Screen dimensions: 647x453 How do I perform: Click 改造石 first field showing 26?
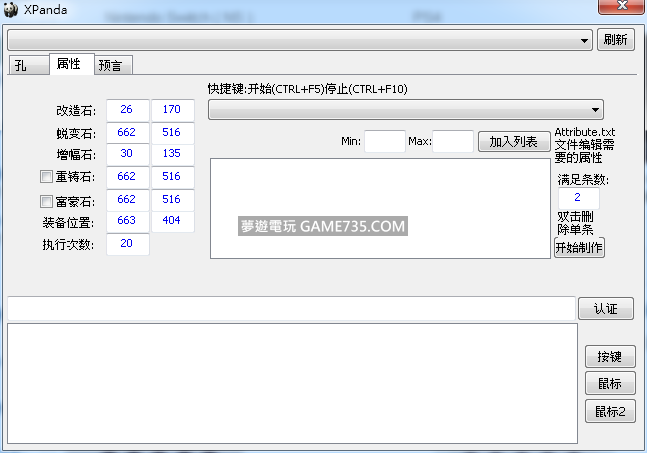(x=128, y=110)
